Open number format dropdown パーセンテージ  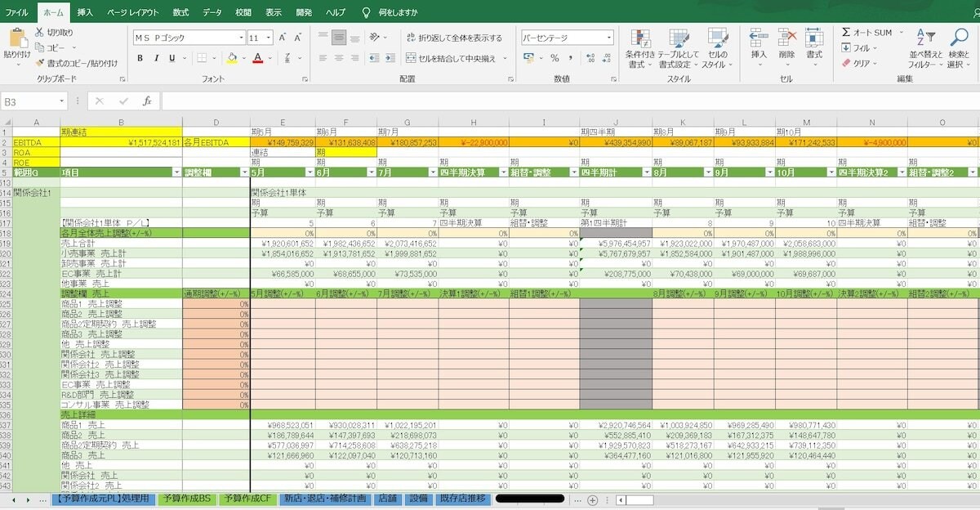coord(609,38)
